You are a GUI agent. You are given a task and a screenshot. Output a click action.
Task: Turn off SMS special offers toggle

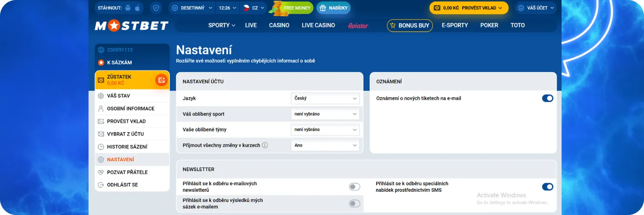point(547,187)
